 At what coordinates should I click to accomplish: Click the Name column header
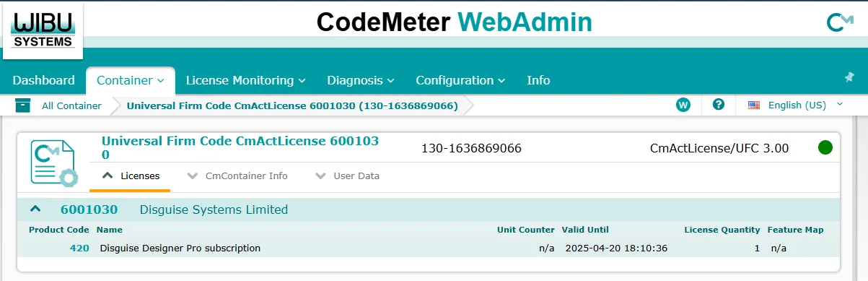(110, 230)
